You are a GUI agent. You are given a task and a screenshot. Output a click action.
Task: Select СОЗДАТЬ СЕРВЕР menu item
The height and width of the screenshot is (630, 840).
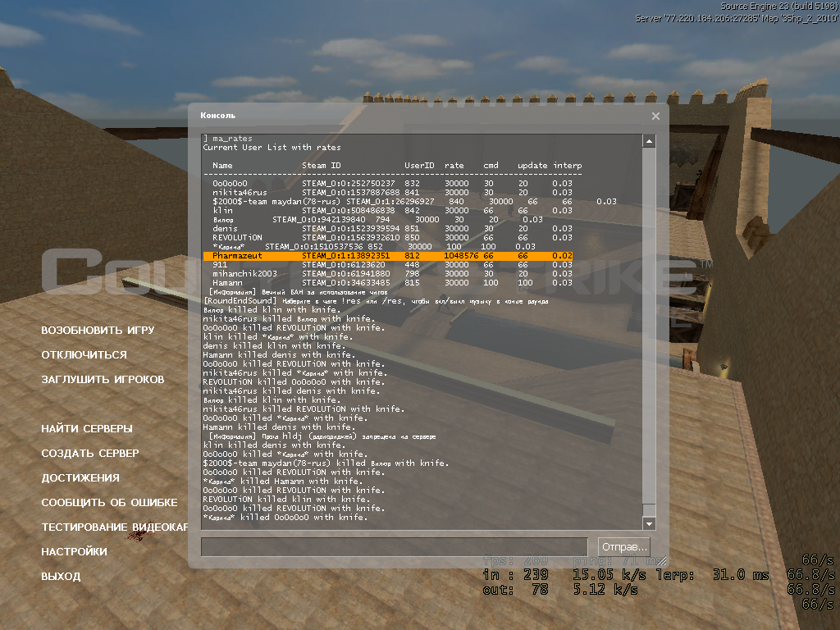[x=90, y=453]
